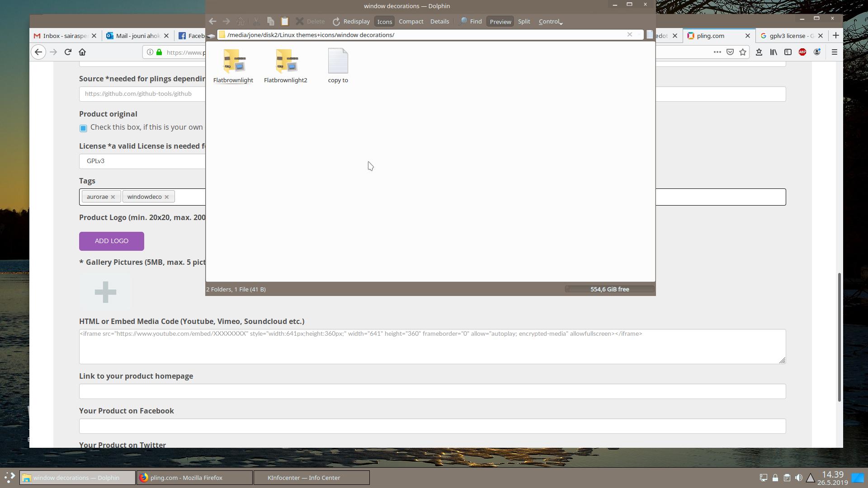Click Firefox page vertical scrollbar
This screenshot has width=868, height=488.
click(840, 337)
